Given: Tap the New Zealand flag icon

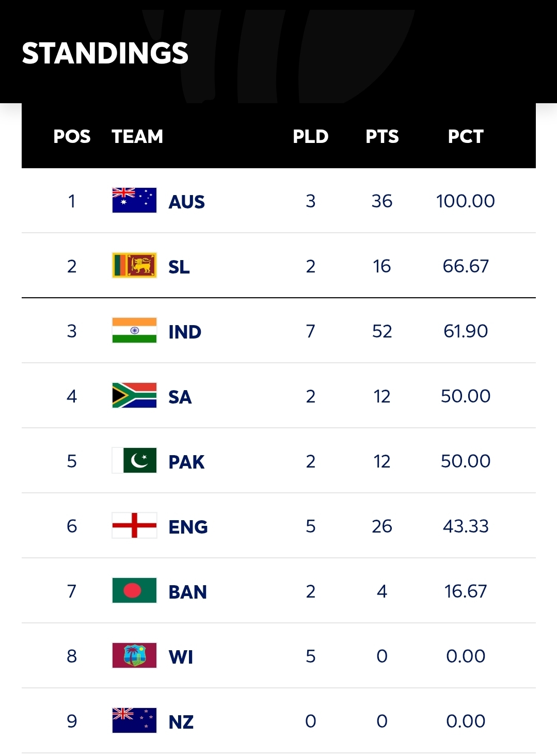Looking at the screenshot, I should click(134, 720).
